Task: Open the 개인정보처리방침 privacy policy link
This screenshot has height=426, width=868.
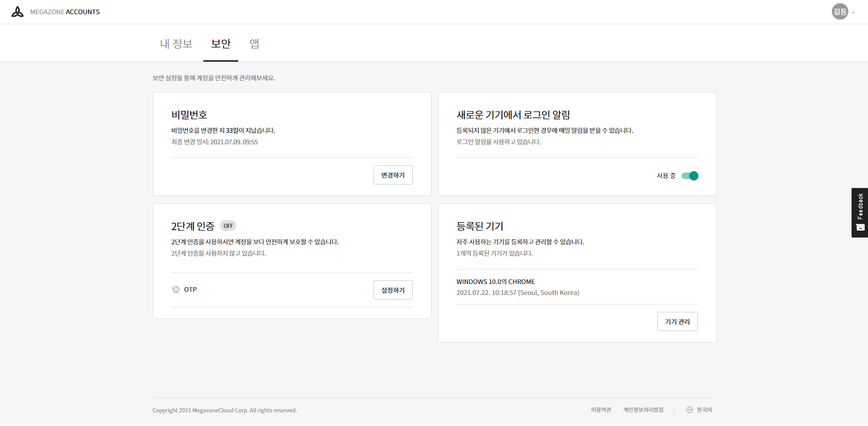Action: [643, 410]
